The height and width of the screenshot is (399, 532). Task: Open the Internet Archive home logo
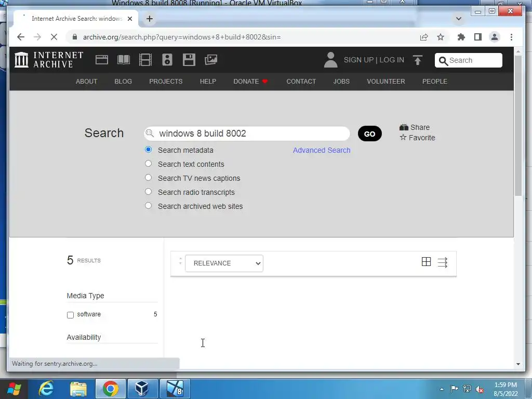tap(49, 60)
